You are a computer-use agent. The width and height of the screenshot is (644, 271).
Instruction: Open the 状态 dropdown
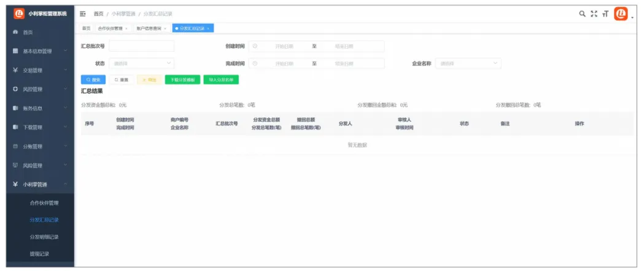141,63
